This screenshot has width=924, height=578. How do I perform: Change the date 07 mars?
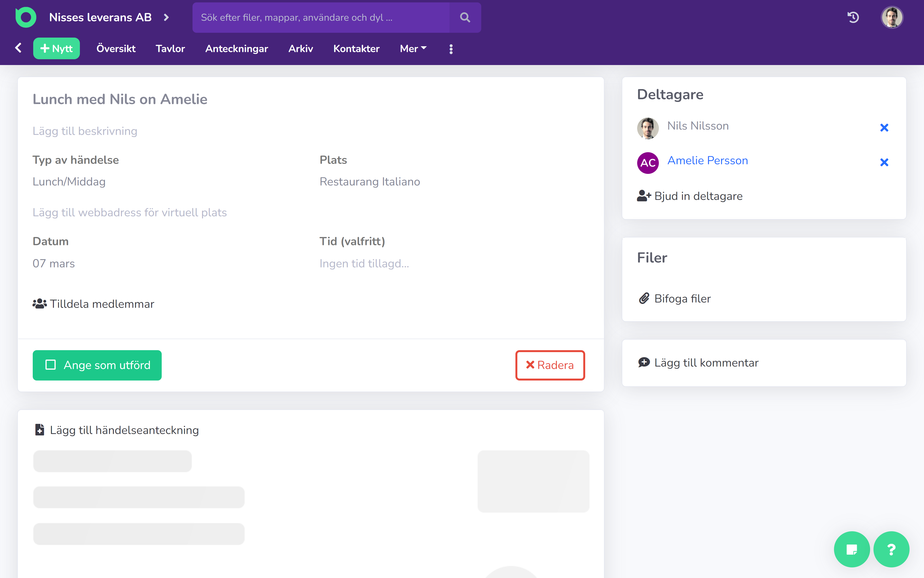click(53, 263)
